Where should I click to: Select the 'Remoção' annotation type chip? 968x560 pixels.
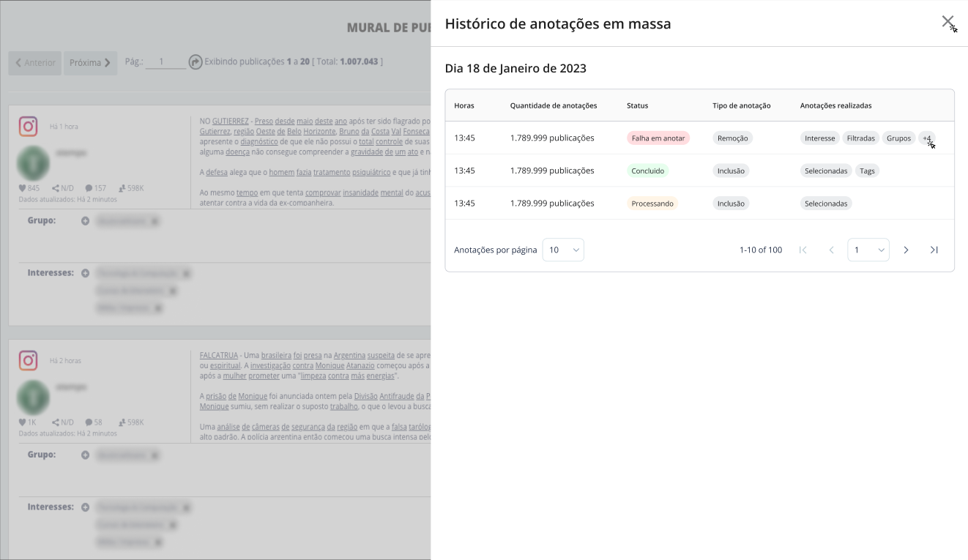(x=732, y=138)
